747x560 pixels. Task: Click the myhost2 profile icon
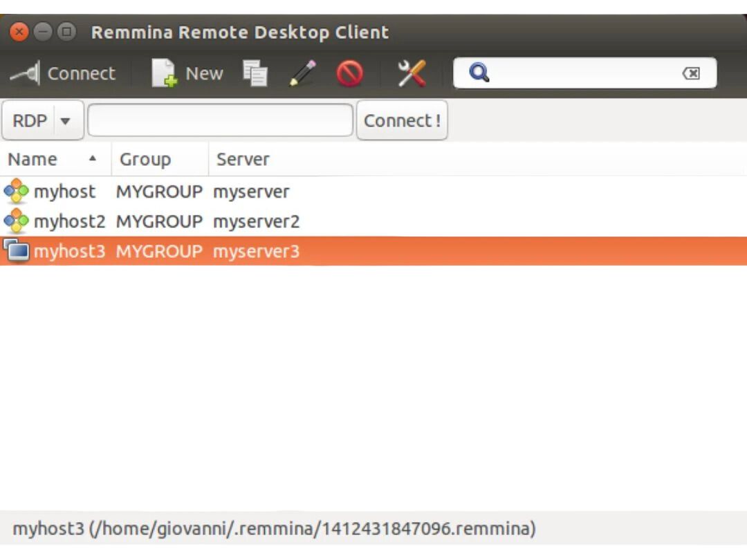[16, 221]
